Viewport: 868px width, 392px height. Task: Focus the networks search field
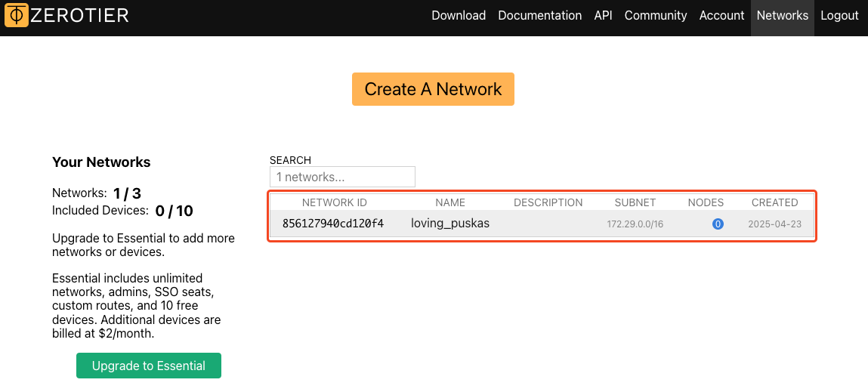pos(342,177)
